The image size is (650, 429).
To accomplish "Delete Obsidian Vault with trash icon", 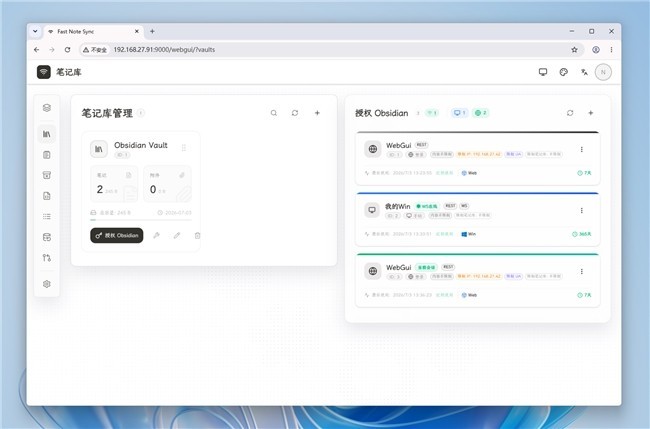I will click(x=197, y=235).
